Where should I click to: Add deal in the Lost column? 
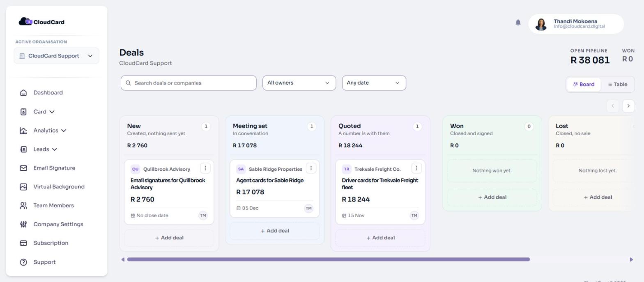pos(598,197)
